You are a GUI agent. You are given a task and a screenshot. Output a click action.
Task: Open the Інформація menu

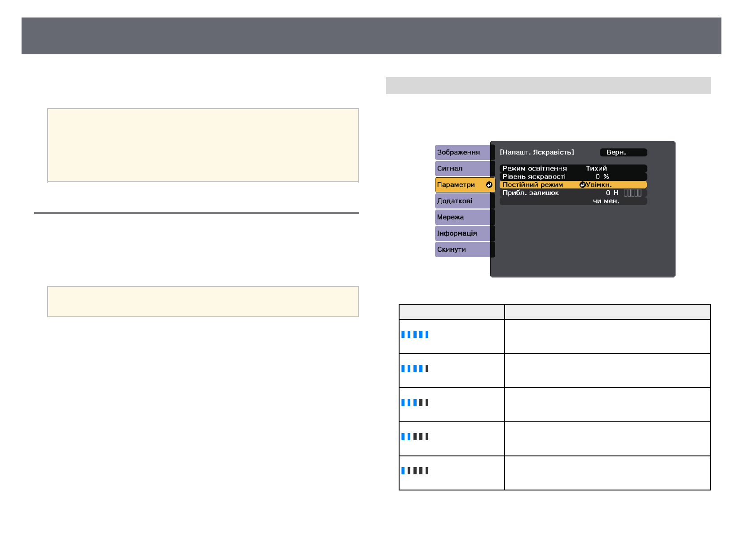click(462, 233)
